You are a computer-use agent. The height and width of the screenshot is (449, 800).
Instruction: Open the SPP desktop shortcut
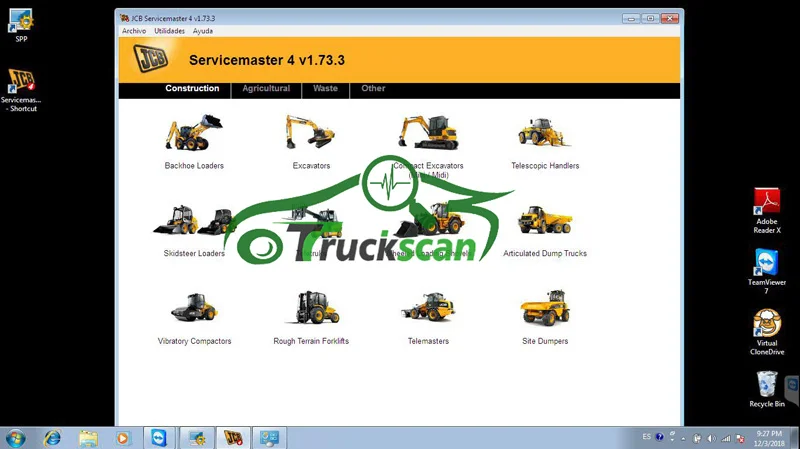pos(21,25)
